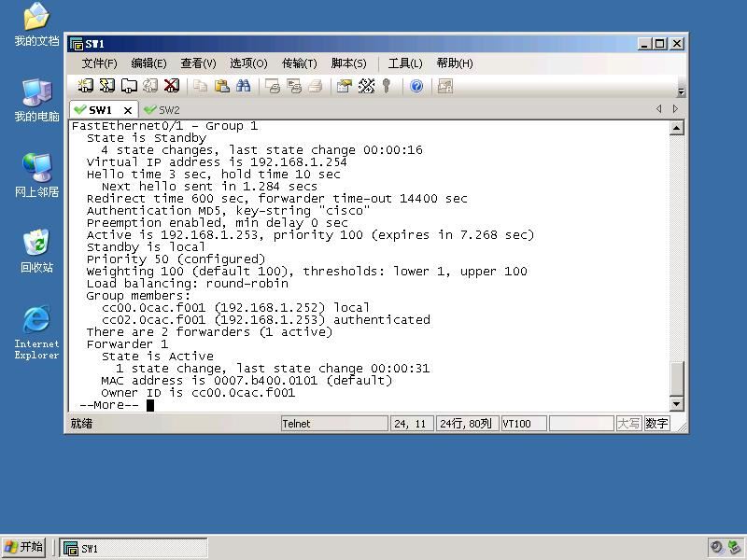The image size is (747, 560).
Task: Click the 就绪 status text
Action: (81, 424)
